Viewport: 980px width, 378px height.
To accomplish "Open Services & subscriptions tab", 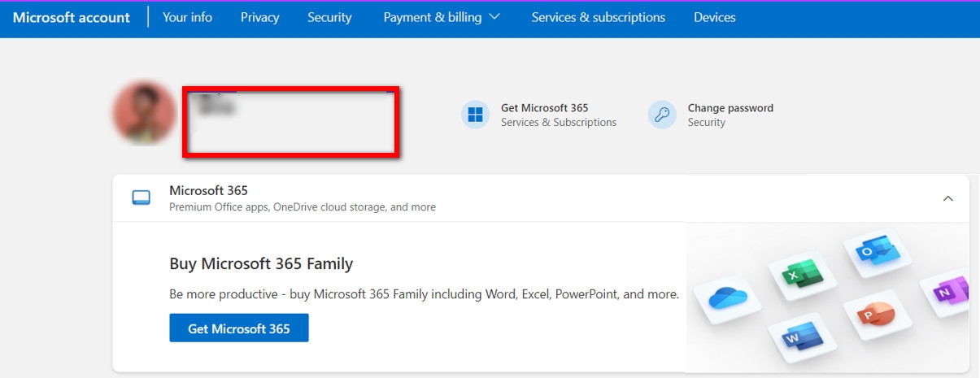I will point(599,17).
